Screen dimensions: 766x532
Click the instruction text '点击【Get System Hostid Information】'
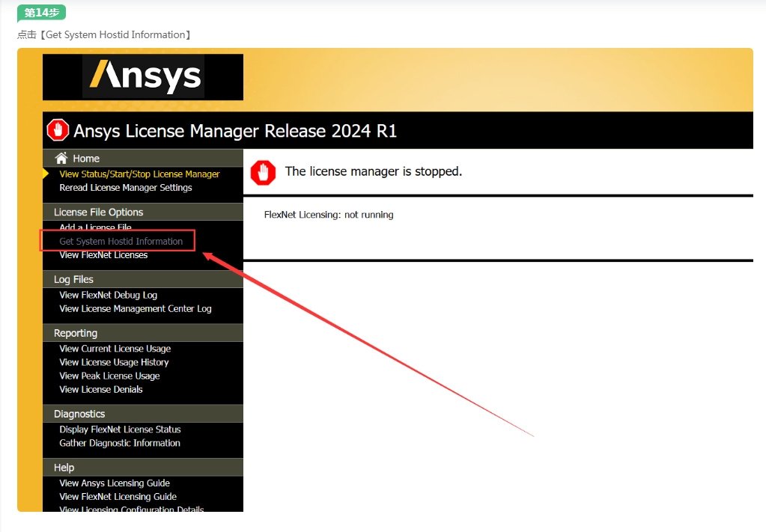[104, 34]
